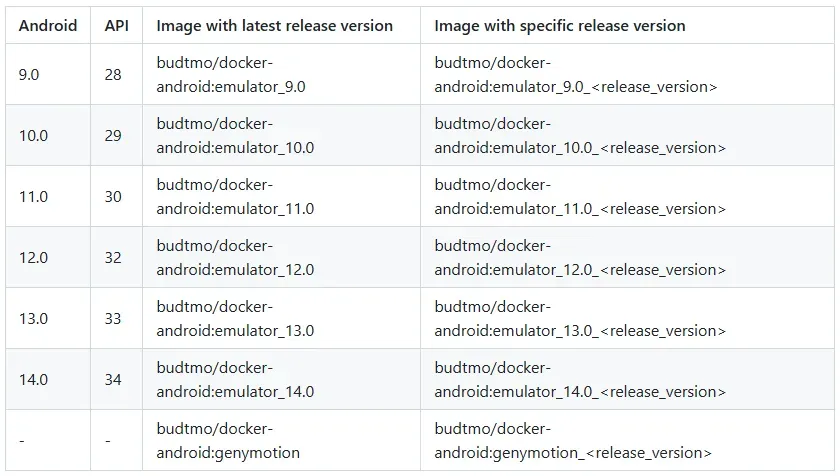Click the emulator_14.0 latest image name
The image size is (840, 476).
pyautogui.click(x=235, y=380)
